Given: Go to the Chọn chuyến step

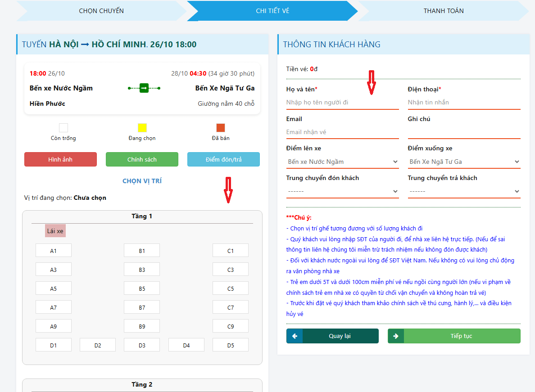Looking at the screenshot, I should click(x=101, y=11).
